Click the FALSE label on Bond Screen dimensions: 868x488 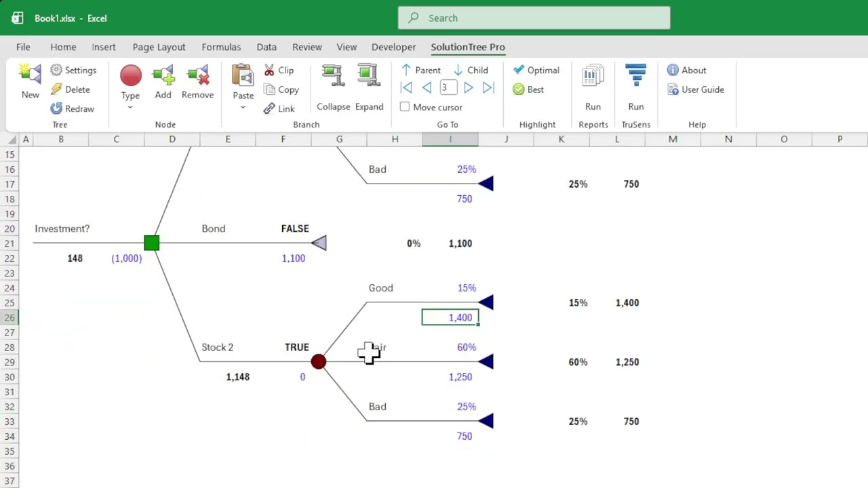point(295,228)
